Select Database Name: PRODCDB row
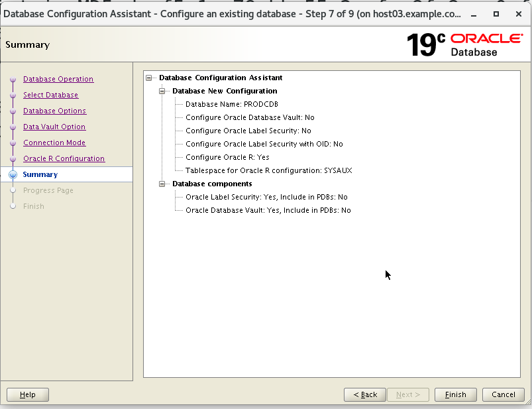The height and width of the screenshot is (409, 532). click(x=232, y=104)
